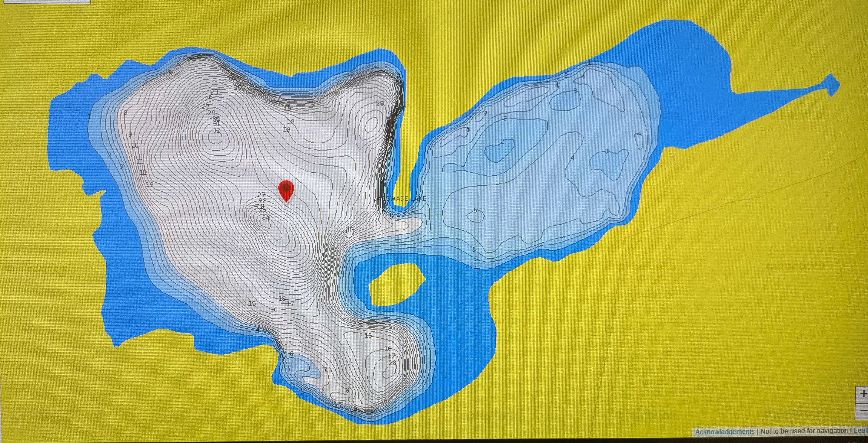
Task: Click the red location marker pin
Action: point(286,190)
